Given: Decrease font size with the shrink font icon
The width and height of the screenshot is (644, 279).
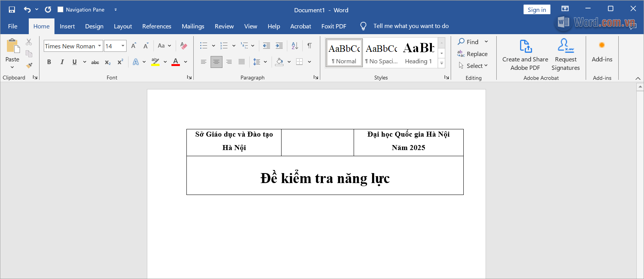Looking at the screenshot, I should pos(146,46).
